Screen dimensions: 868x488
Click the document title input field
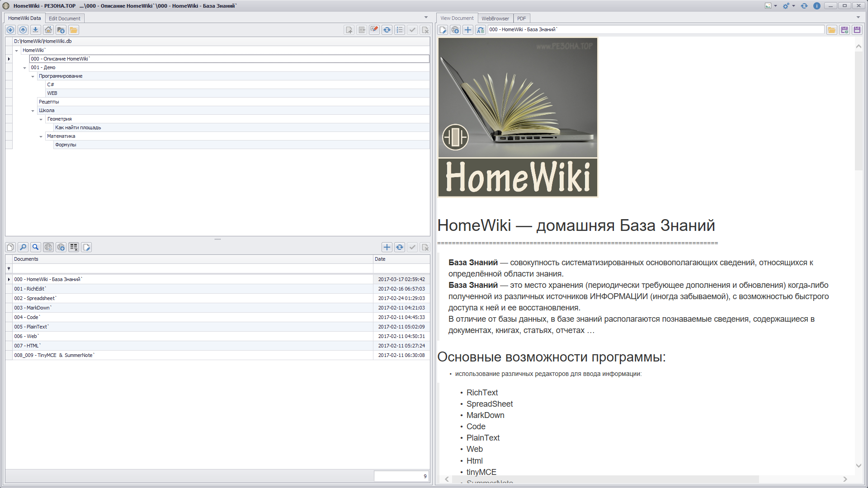point(656,29)
